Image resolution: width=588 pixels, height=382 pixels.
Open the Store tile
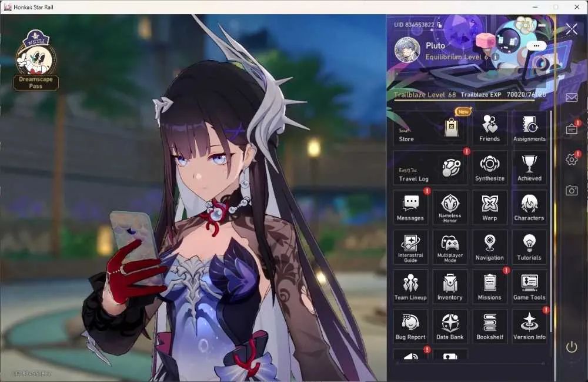[x=430, y=128]
